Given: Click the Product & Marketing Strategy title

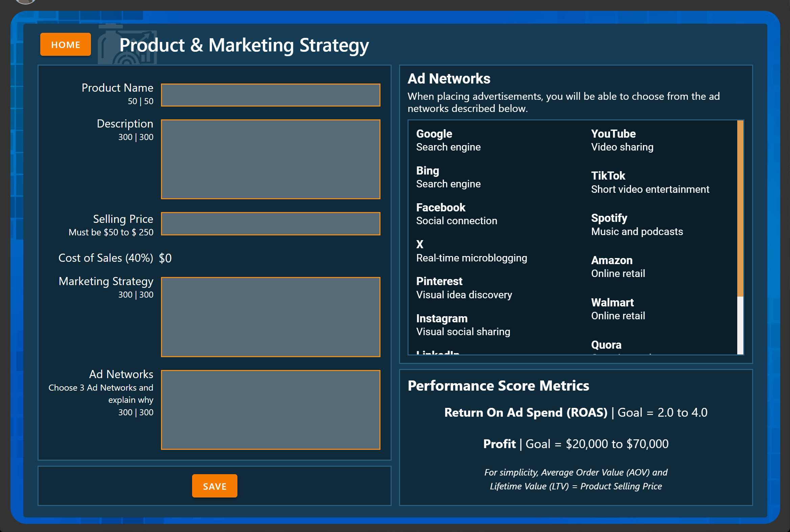Looking at the screenshot, I should (x=244, y=45).
